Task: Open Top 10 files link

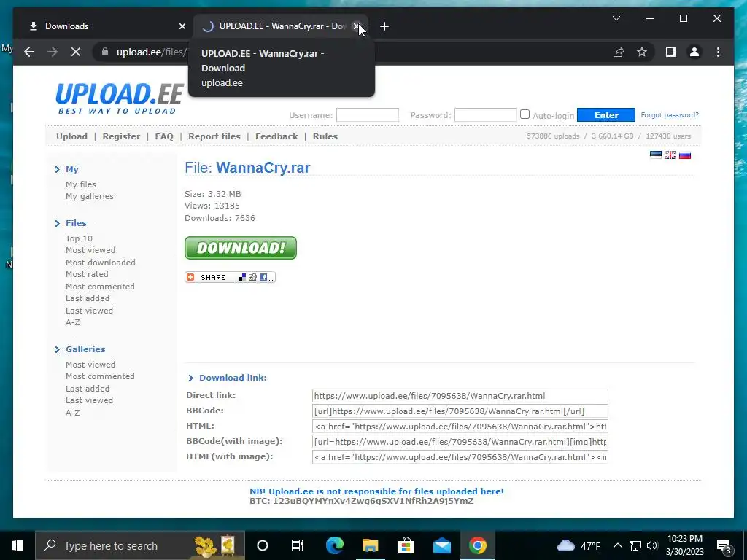Action: [x=79, y=238]
